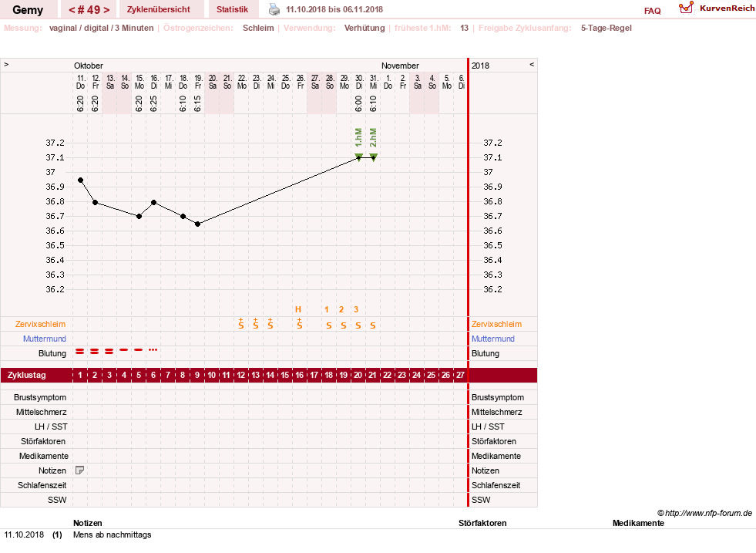The width and height of the screenshot is (756, 553).
Task: Click the Gemy user name
Action: [x=28, y=10]
